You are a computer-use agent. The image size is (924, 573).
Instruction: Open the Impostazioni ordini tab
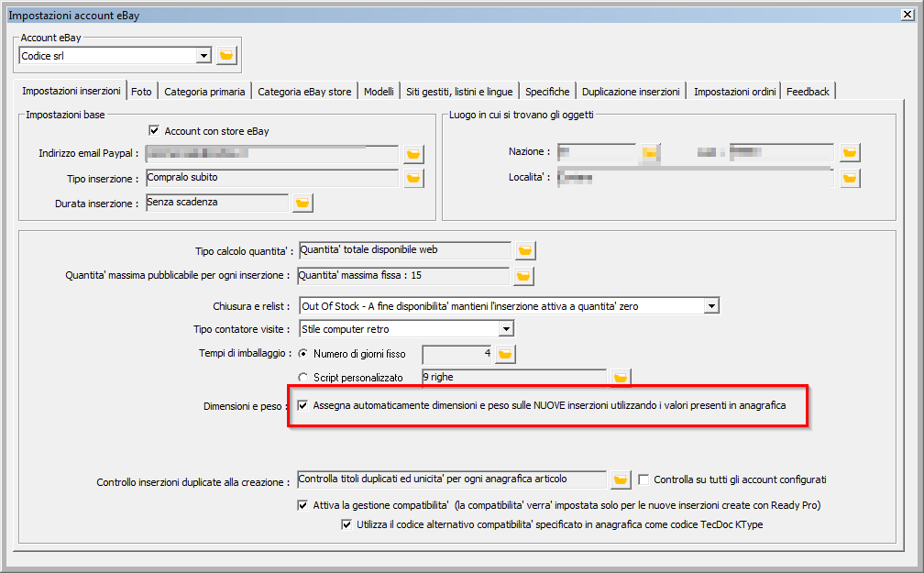734,92
